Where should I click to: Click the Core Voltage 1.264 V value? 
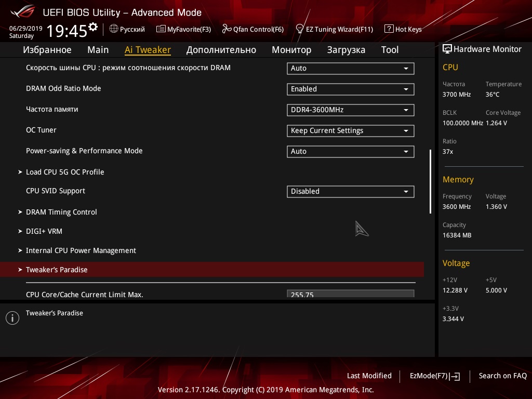point(496,123)
